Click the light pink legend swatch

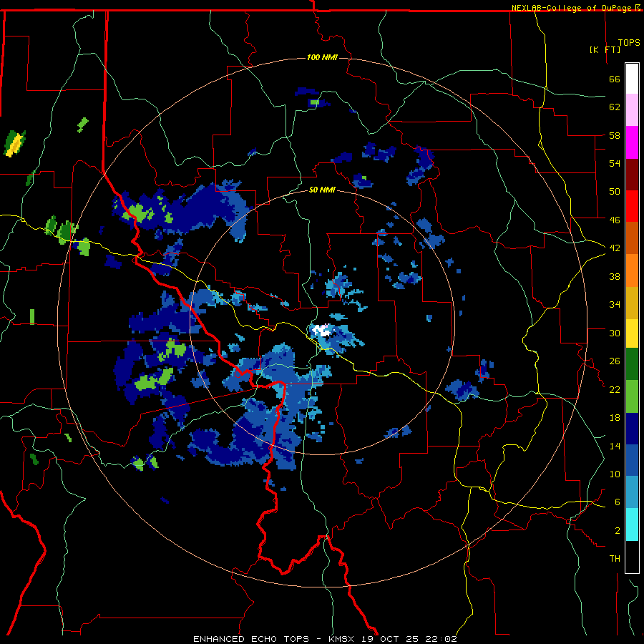(x=632, y=109)
